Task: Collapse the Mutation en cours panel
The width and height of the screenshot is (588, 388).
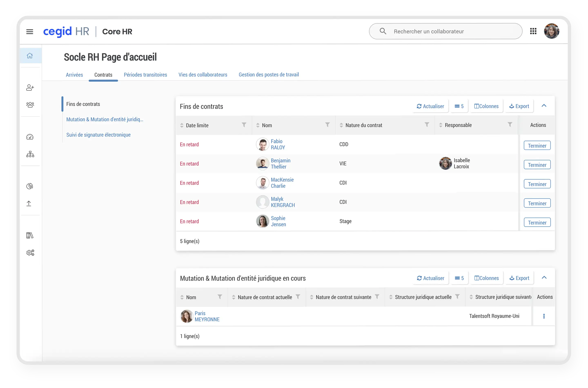Action: tap(544, 278)
